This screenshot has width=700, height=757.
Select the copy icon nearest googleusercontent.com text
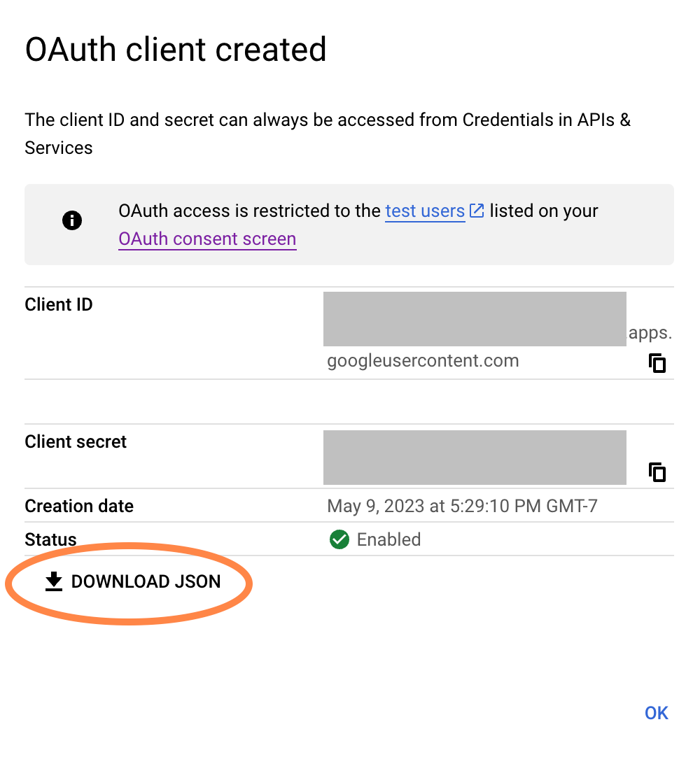(657, 363)
